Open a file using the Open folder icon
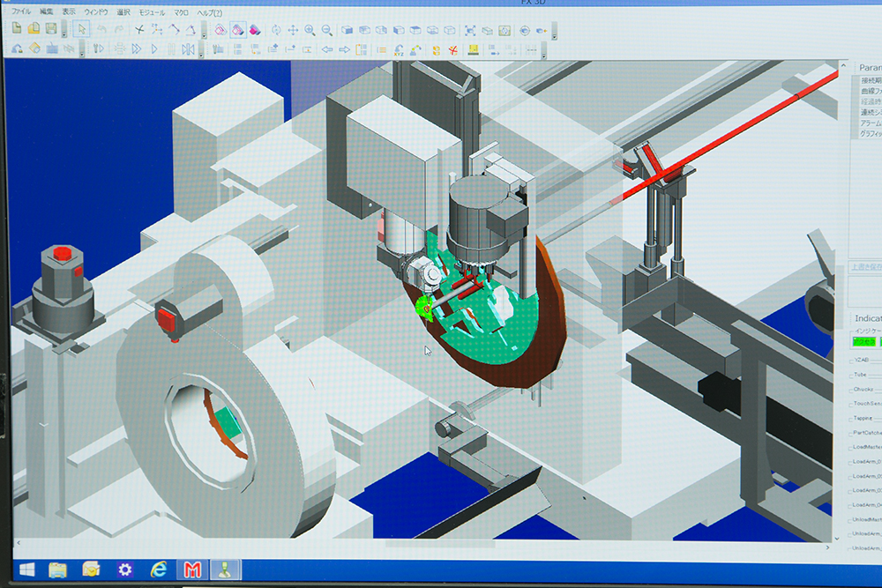The width and height of the screenshot is (882, 588). pyautogui.click(x=33, y=28)
